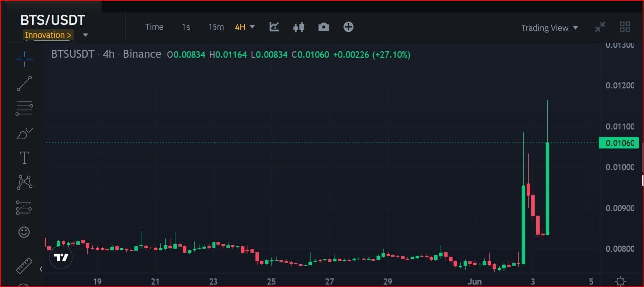644x287 pixels.
Task: Click the current price label 0.01060
Action: [619, 143]
